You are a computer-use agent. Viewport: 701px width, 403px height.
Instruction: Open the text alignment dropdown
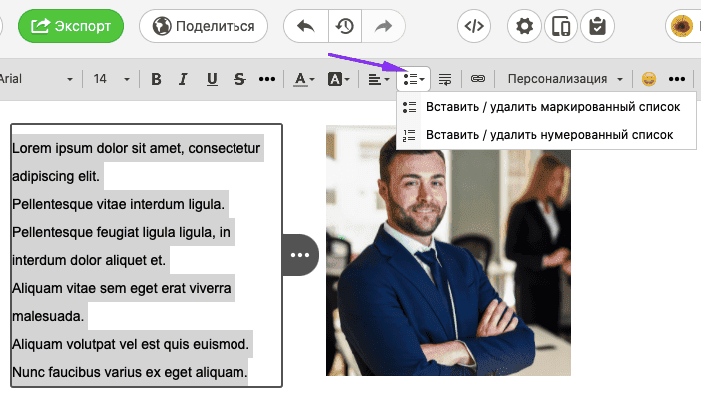pyautogui.click(x=379, y=79)
